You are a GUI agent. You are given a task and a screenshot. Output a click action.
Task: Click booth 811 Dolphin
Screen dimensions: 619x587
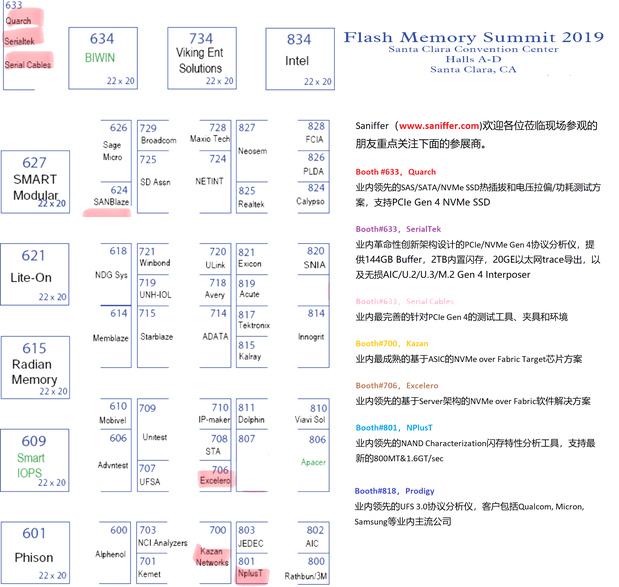click(x=252, y=414)
